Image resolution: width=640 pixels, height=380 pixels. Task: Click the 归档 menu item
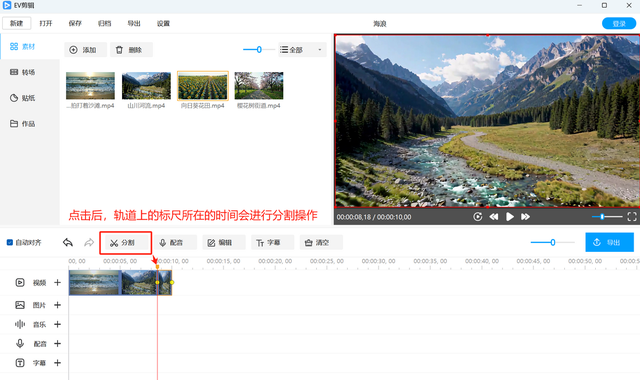pyautogui.click(x=104, y=23)
